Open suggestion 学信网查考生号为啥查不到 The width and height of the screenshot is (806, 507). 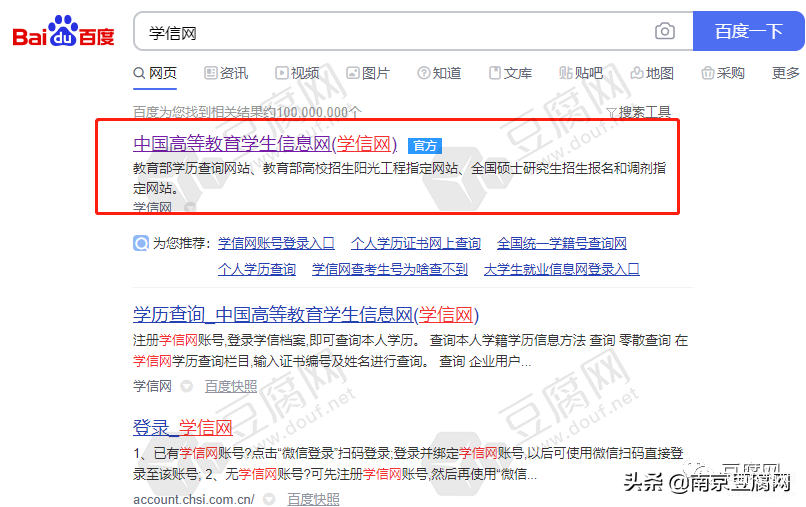click(x=390, y=269)
